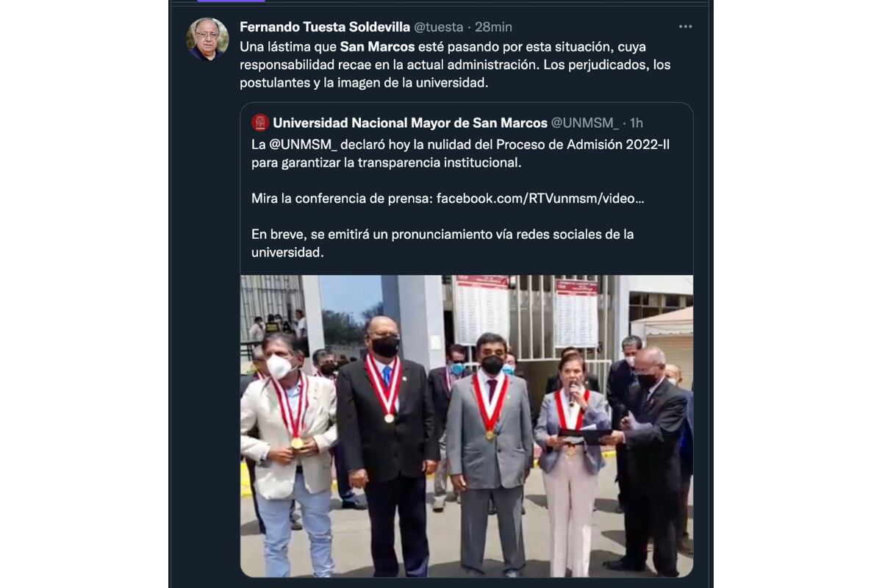Click the purple bar at the top
This screenshot has height=588, width=882.
tap(220, 1)
